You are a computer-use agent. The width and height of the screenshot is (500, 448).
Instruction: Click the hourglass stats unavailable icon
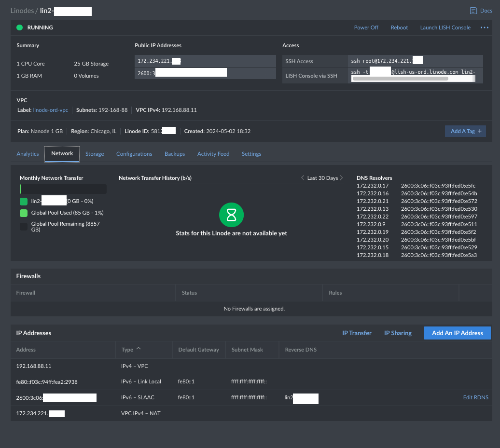click(231, 215)
